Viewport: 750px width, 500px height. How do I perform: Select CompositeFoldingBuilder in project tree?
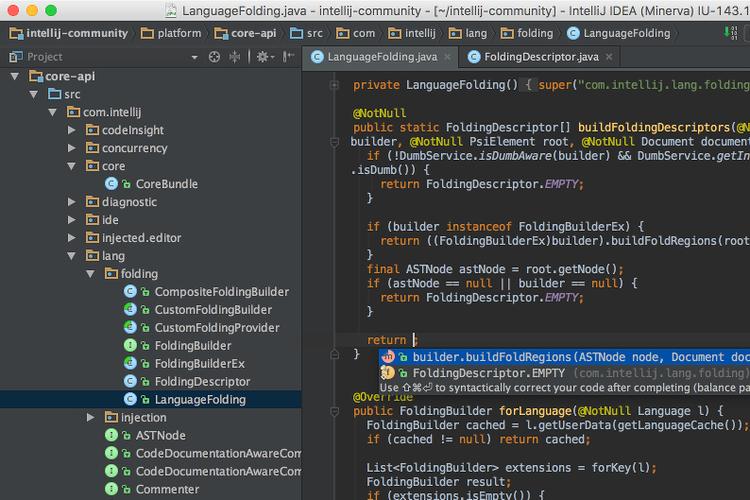tap(221, 291)
